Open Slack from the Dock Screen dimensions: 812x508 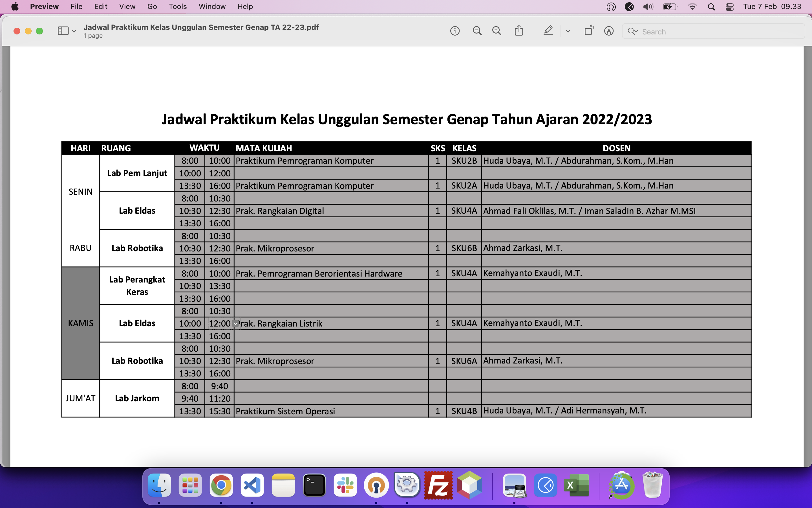point(345,485)
